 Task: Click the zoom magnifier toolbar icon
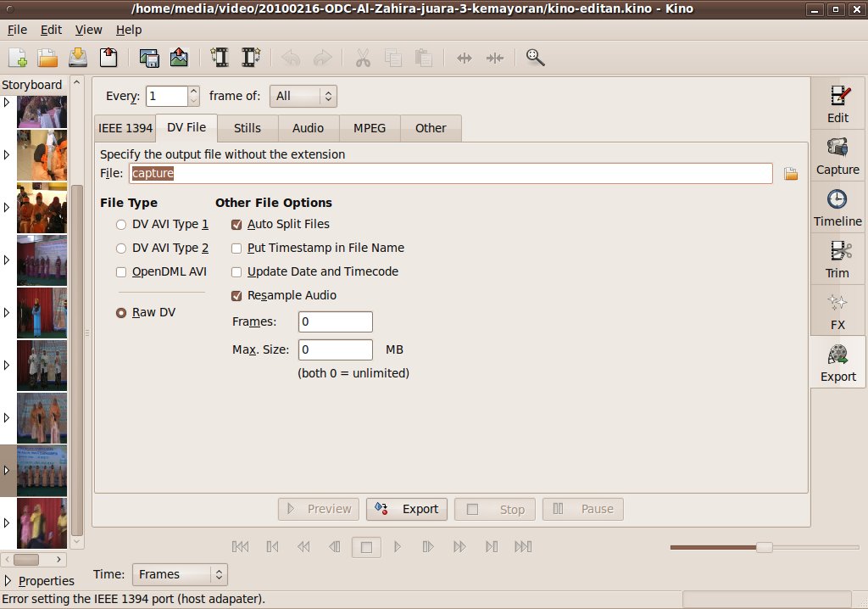(535, 58)
